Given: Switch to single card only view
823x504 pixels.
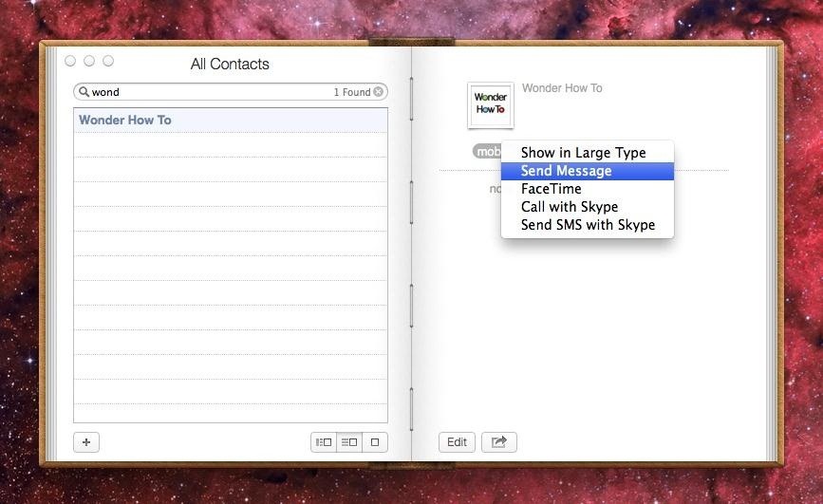Looking at the screenshot, I should [375, 442].
